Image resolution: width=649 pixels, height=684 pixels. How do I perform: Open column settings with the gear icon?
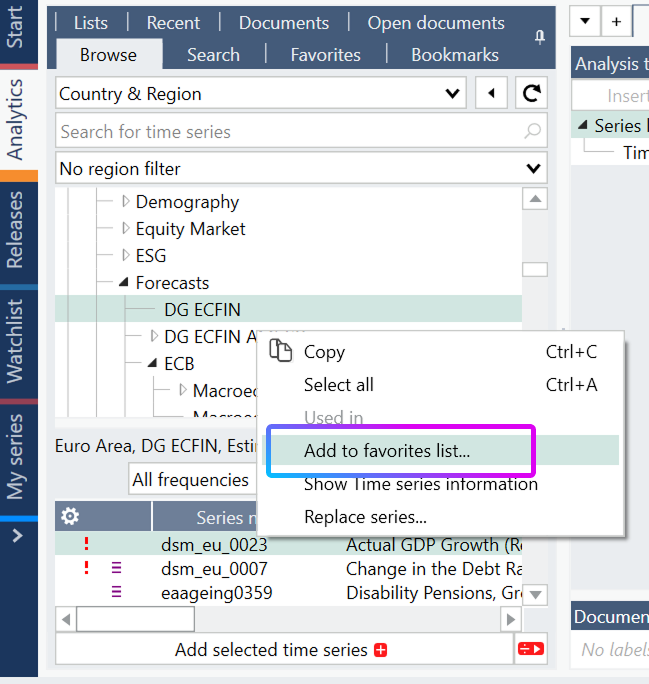tap(70, 516)
